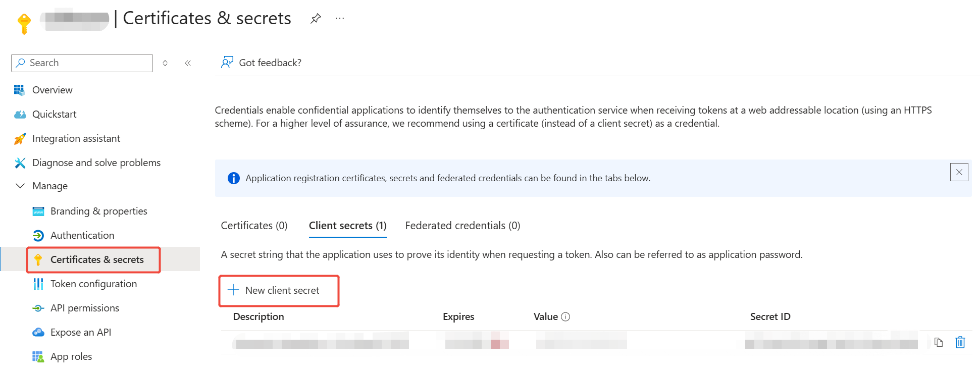
Task: Open Expose an API
Action: 81,332
